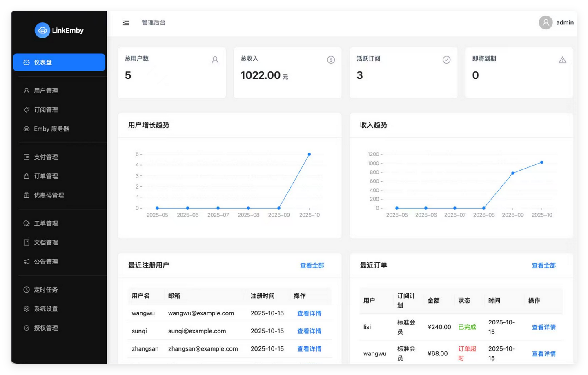Click the 管理后台 breadcrumb text
The height and width of the screenshot is (375, 588).
(x=154, y=22)
